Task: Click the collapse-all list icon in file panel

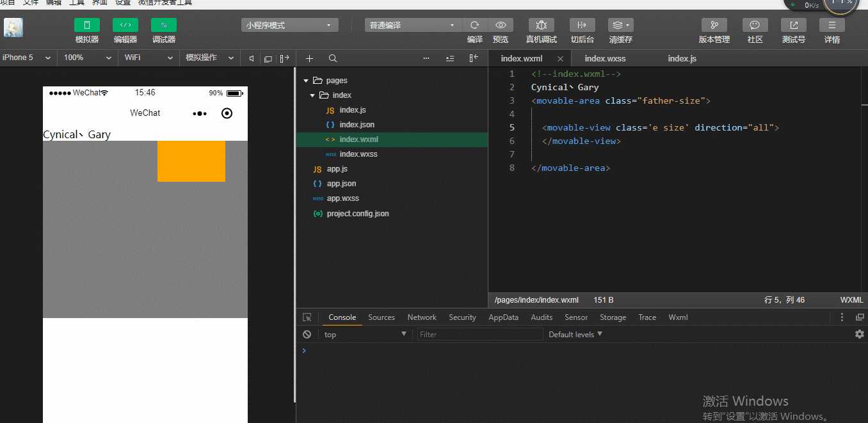Action: click(450, 58)
